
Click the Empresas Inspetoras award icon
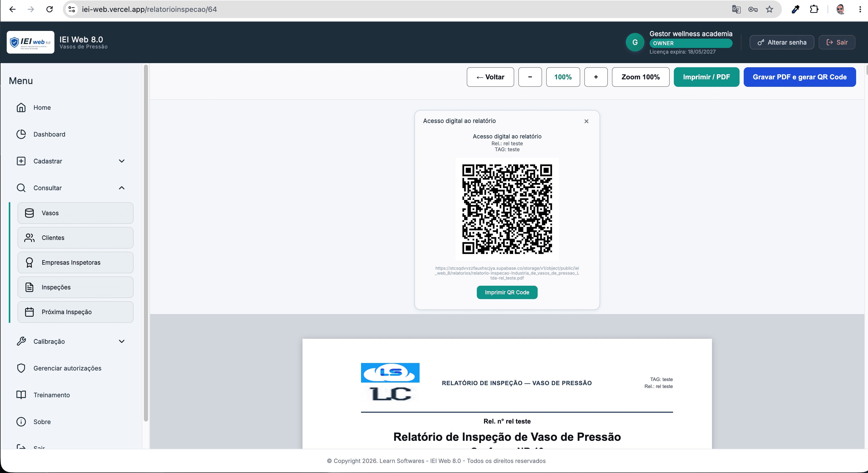click(x=29, y=263)
